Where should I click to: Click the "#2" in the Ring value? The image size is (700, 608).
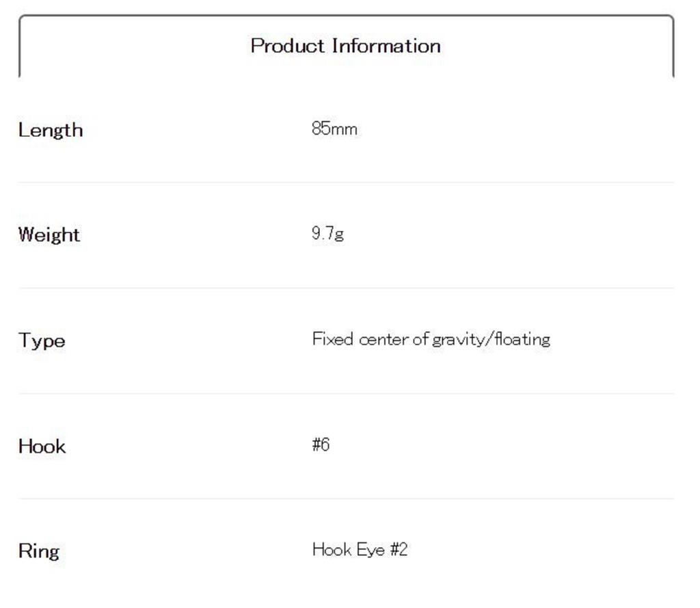click(x=399, y=550)
